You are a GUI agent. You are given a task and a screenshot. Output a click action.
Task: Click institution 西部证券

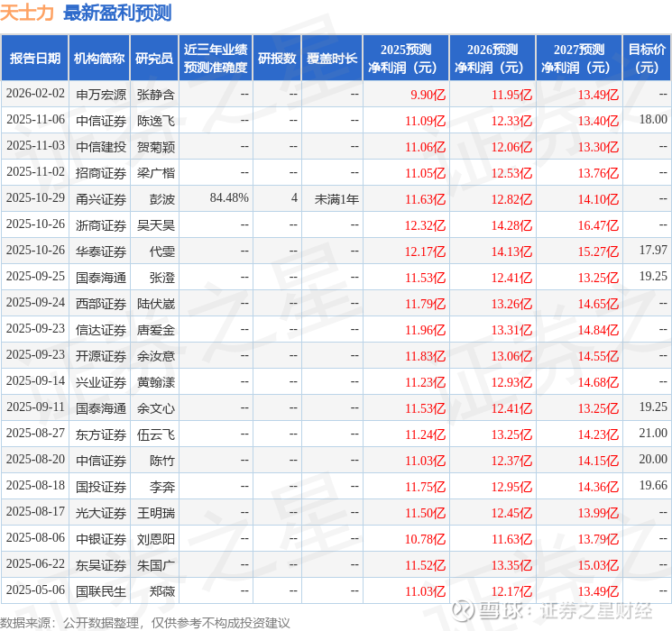pyautogui.click(x=101, y=304)
